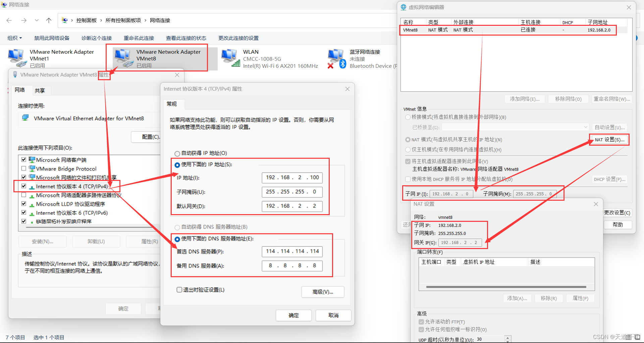Click 更改此连接的设置 in the toolbar
The image size is (644, 343).
(x=238, y=38)
